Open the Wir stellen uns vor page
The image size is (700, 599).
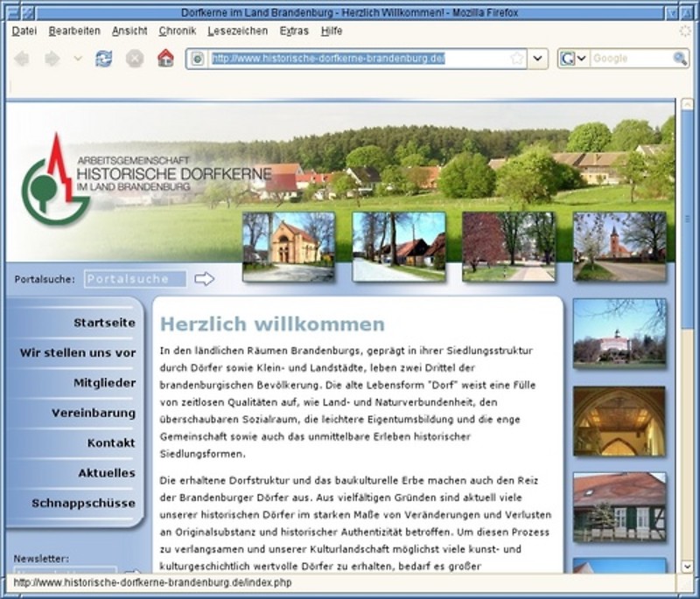click(78, 352)
